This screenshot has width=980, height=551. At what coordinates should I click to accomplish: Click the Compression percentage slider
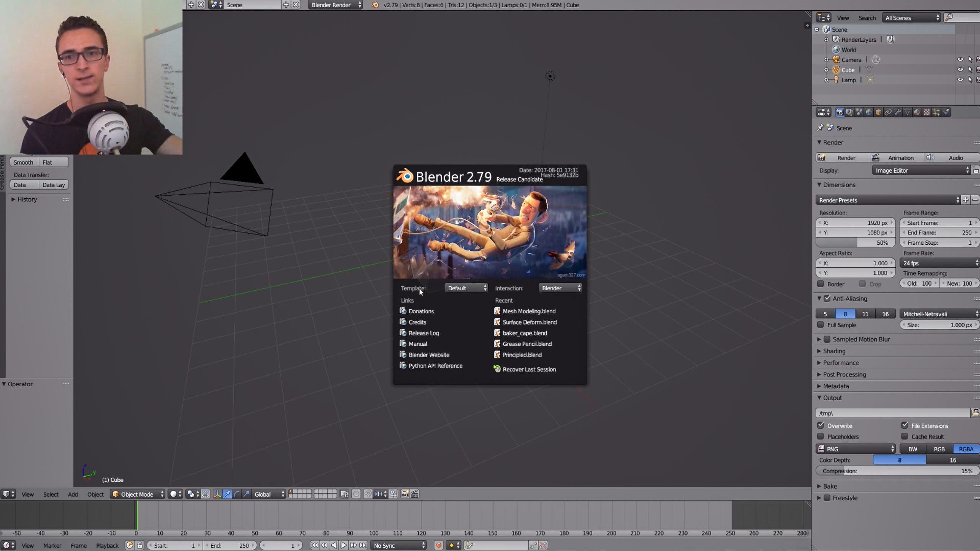(x=897, y=471)
